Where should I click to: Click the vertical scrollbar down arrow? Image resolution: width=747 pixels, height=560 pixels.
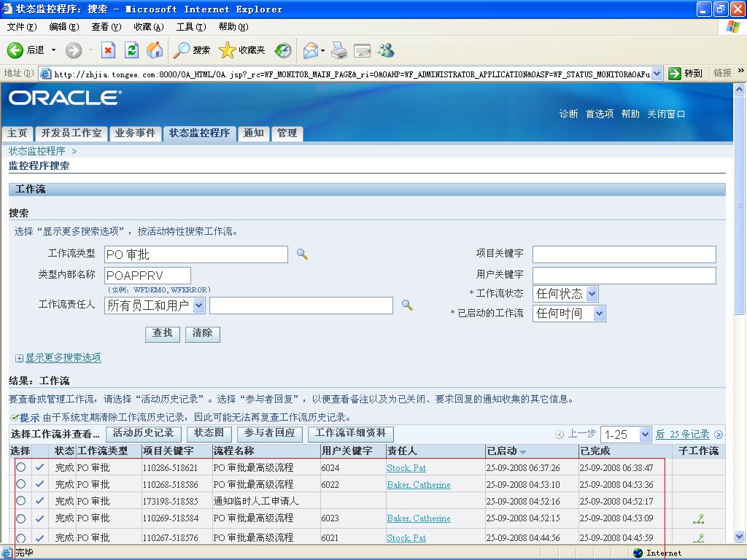740,536
